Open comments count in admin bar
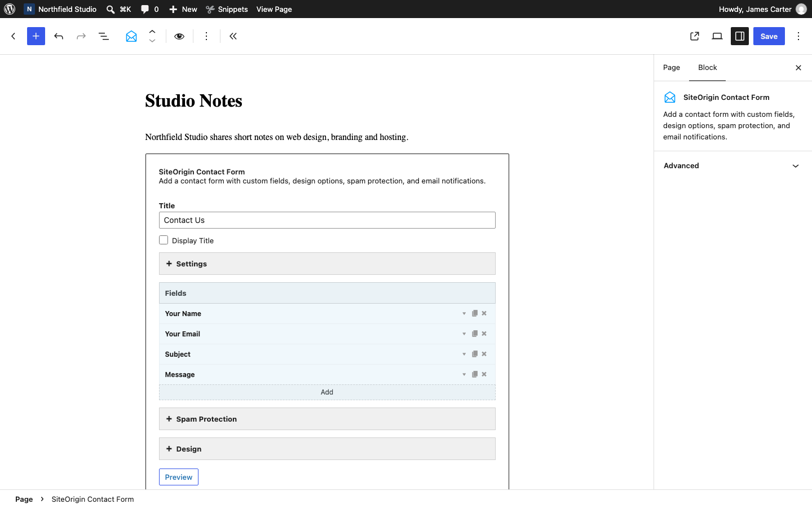This screenshot has height=508, width=812. [149, 9]
